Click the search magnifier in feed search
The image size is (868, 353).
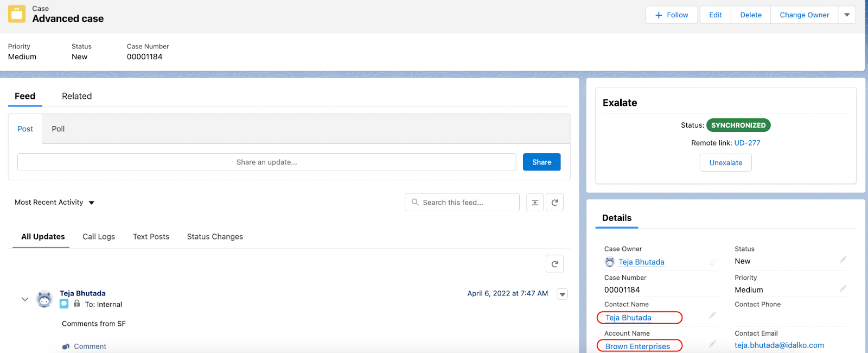(x=415, y=202)
